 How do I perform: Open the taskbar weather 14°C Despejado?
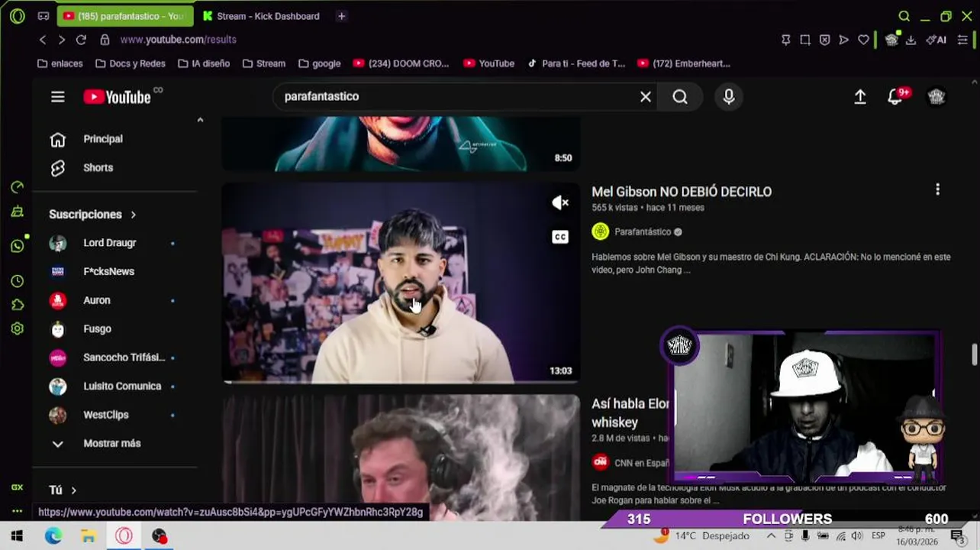702,536
